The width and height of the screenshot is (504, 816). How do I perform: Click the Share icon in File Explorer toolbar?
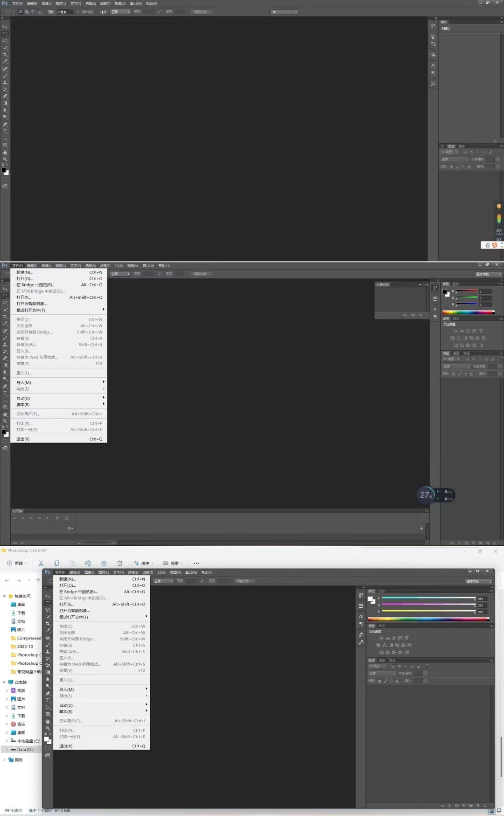(x=104, y=563)
